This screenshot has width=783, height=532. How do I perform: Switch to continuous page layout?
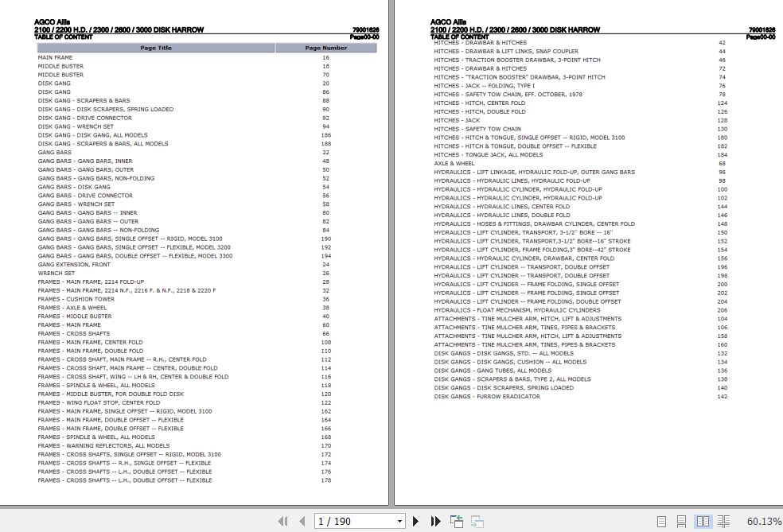click(x=681, y=522)
